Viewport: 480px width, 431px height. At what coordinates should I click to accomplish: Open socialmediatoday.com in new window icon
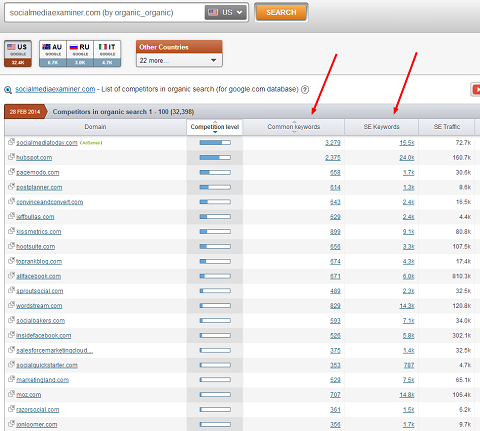(11, 142)
